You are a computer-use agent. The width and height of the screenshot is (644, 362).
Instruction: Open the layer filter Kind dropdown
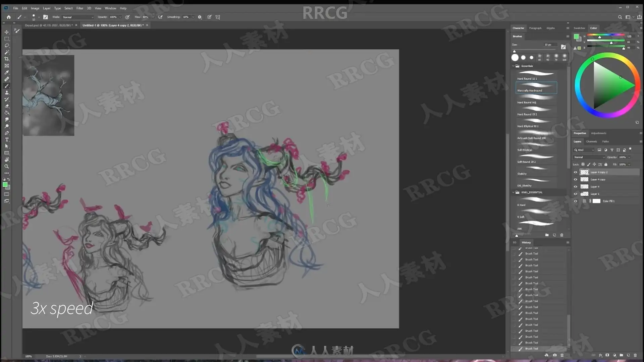[584, 150]
